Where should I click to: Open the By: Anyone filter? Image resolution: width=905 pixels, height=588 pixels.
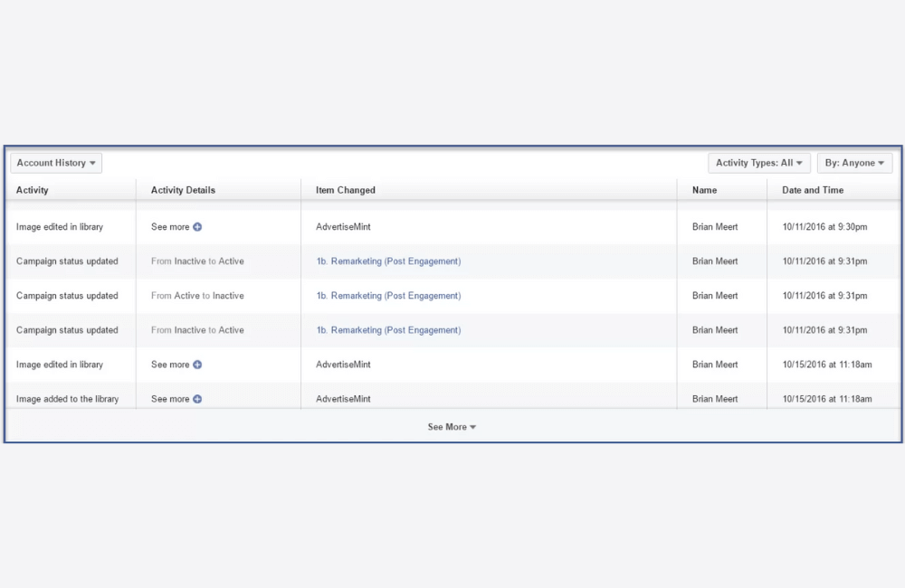tap(854, 163)
